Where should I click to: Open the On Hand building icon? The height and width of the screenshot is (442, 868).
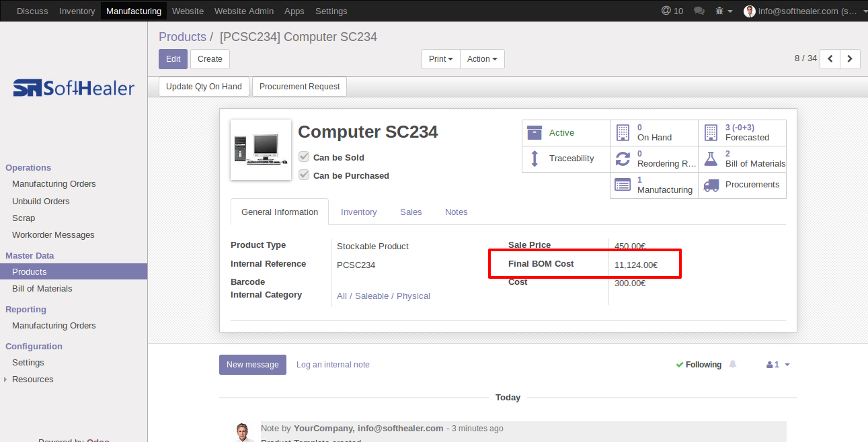pos(623,132)
